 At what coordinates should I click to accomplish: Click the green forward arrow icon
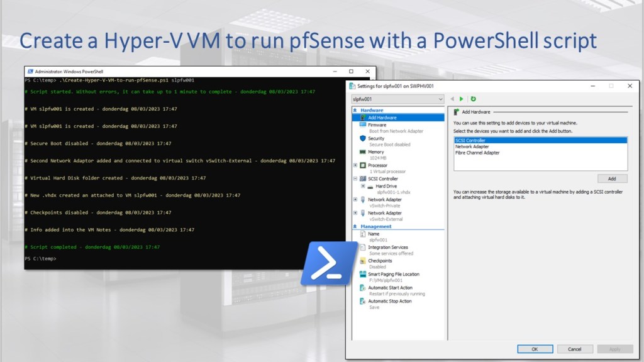pos(462,99)
